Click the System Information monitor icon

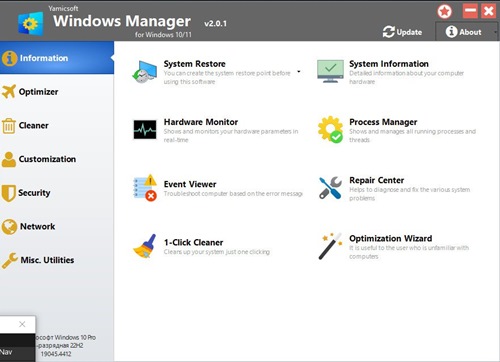[330, 71]
